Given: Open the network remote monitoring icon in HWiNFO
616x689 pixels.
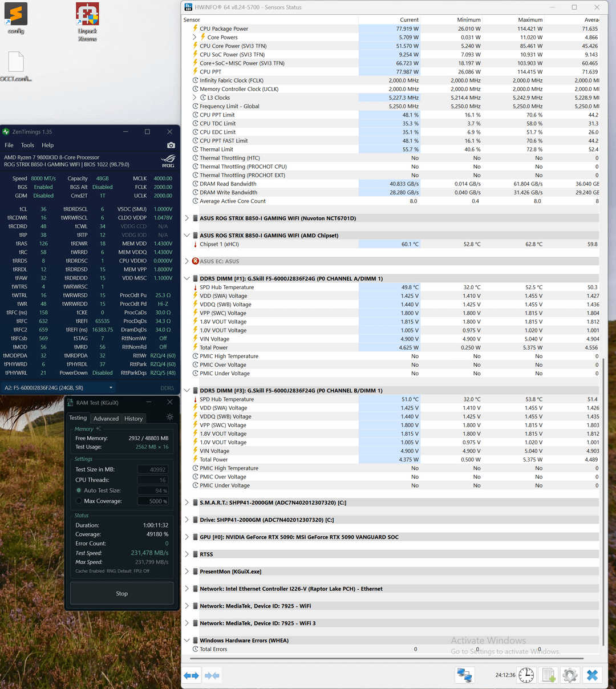Looking at the screenshot, I should pyautogui.click(x=465, y=675).
